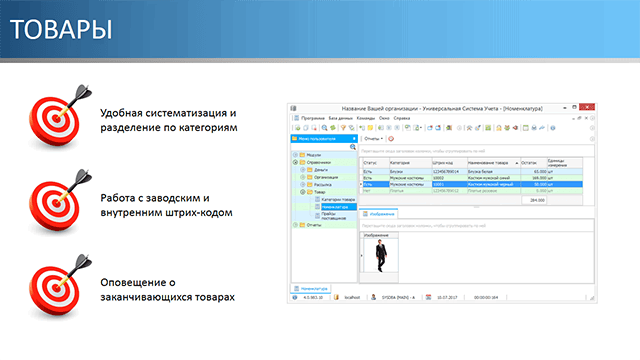Open Категории товара in the tree

(x=338, y=200)
